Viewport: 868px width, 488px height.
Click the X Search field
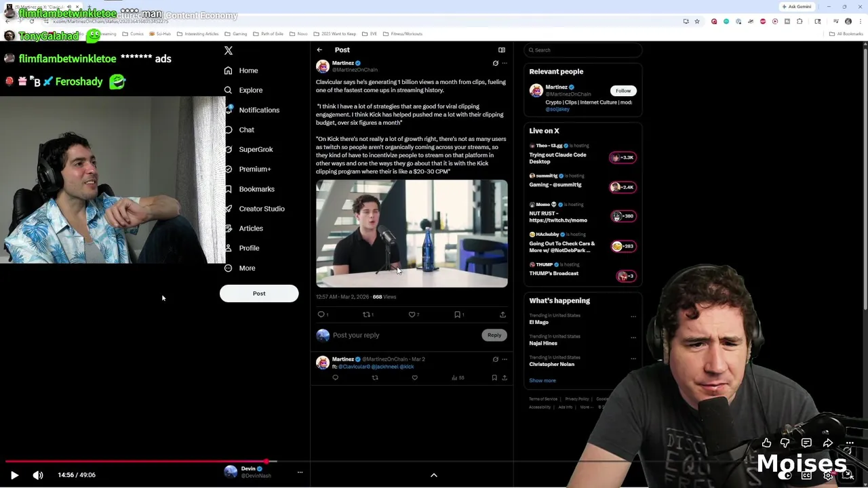tap(583, 50)
